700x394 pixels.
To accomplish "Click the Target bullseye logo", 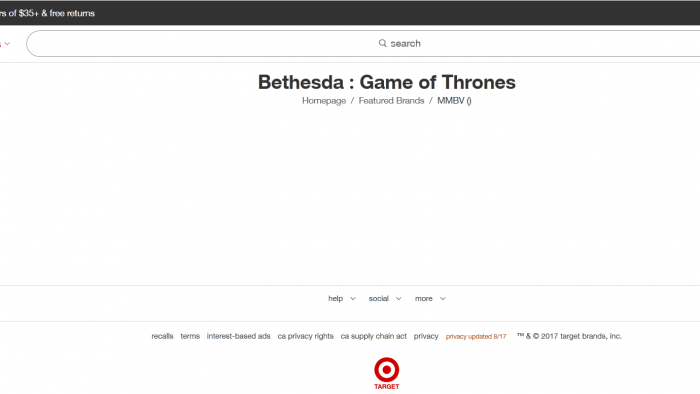I will click(x=387, y=373).
